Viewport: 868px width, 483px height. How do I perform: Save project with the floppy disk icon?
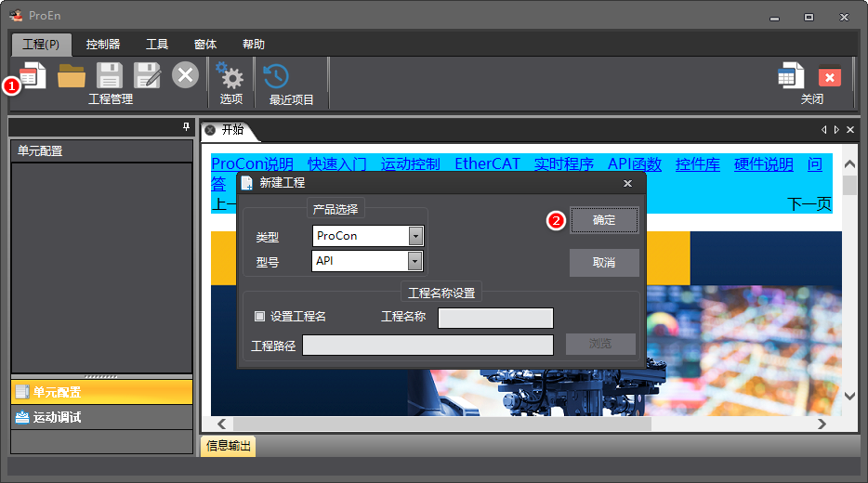(x=109, y=76)
